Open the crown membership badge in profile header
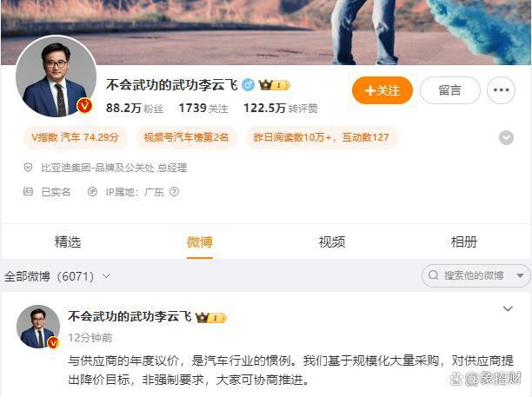 (274, 85)
